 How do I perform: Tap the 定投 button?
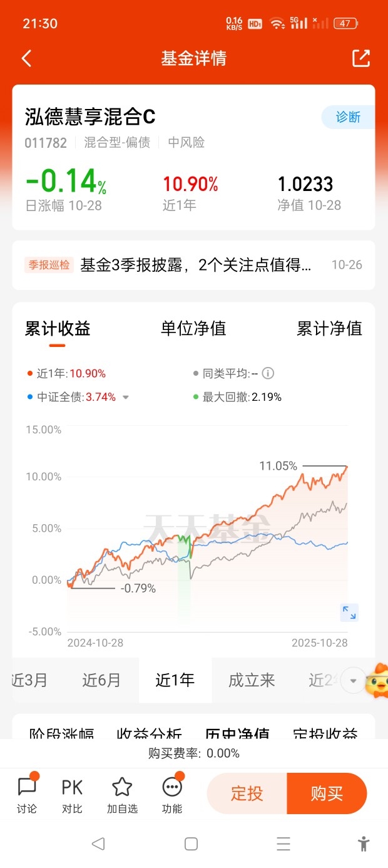click(x=247, y=793)
